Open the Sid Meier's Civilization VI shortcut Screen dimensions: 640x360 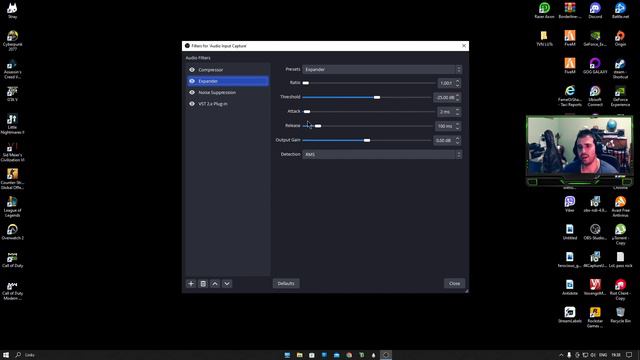(x=12, y=152)
